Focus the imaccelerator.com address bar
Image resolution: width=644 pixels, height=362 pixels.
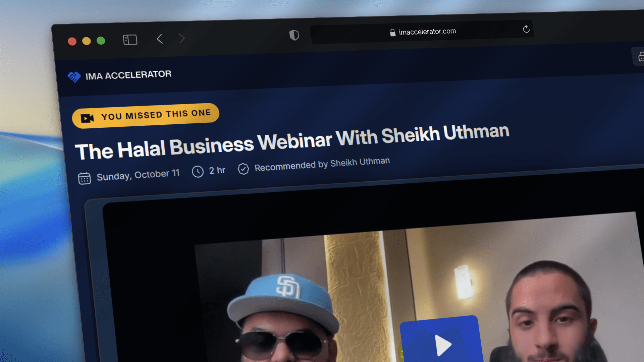[x=422, y=32]
